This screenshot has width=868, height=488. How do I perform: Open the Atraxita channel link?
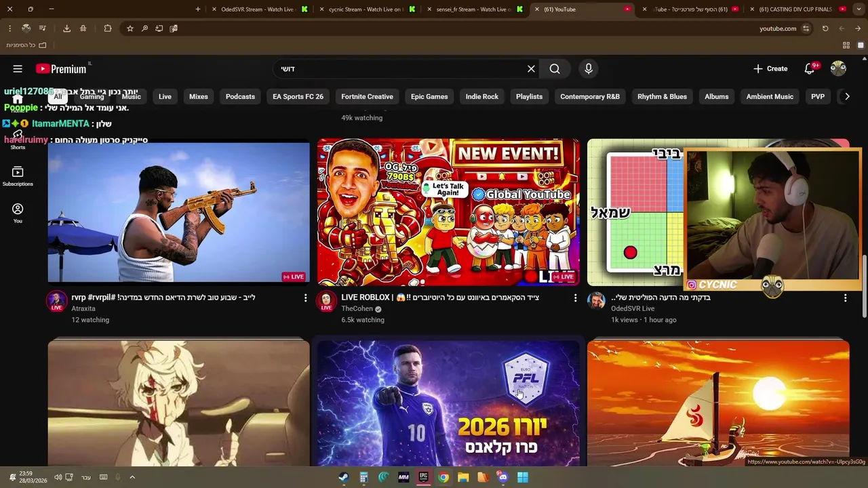point(83,308)
